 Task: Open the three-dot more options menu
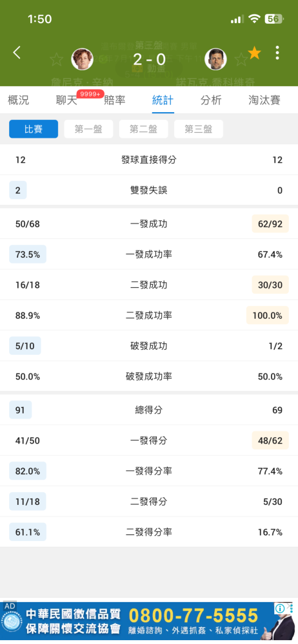277,53
